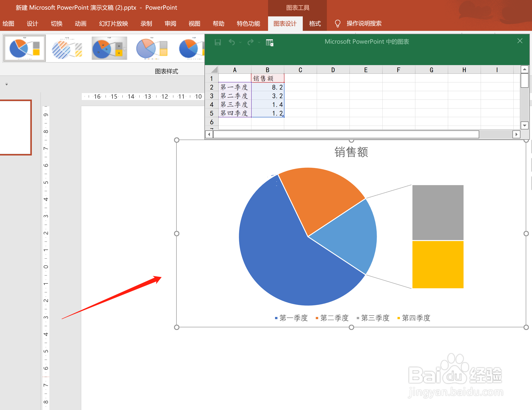The height and width of the screenshot is (410, 532).
Task: Undo the last action in chart data window
Action: 232,42
